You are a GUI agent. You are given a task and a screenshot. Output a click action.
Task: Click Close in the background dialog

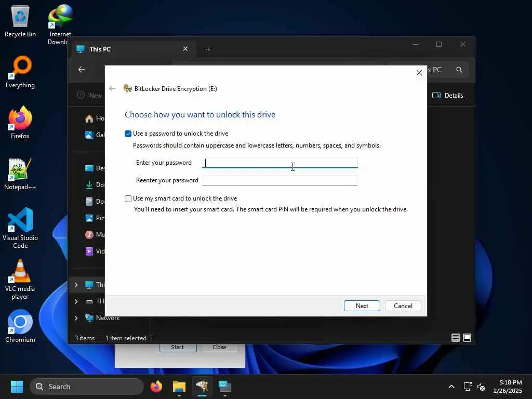pos(220,348)
